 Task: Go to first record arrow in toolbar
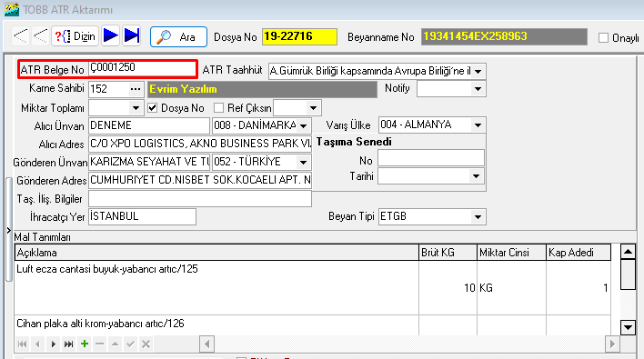pos(21,36)
